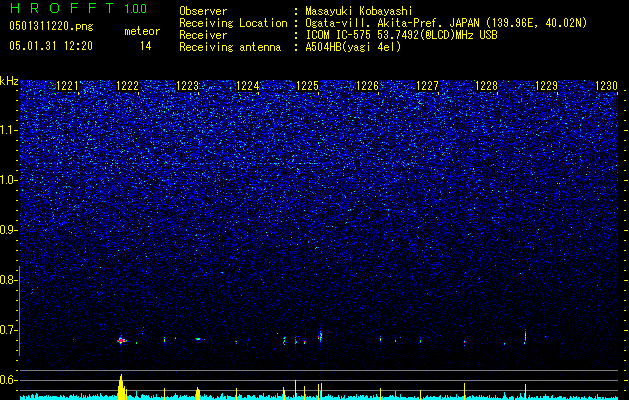This screenshot has height=400, width=629.
Task: Click the 1227 time axis marker
Action: [427, 86]
